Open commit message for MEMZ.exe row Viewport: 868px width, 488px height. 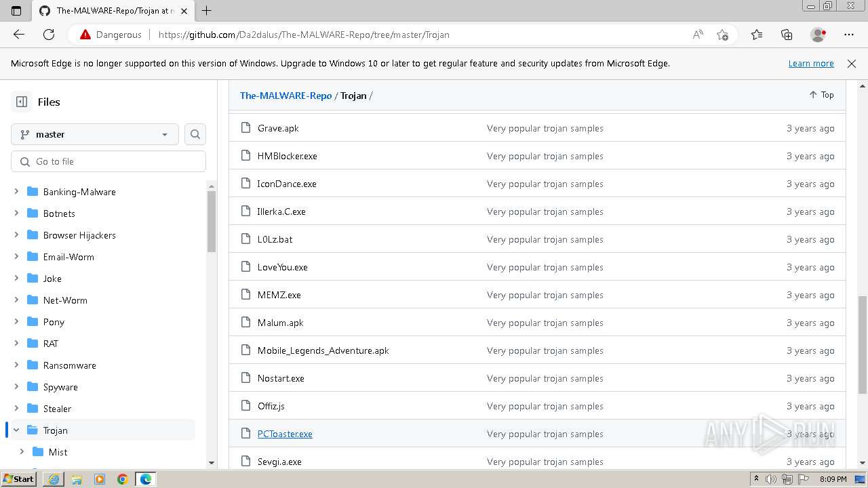point(545,295)
